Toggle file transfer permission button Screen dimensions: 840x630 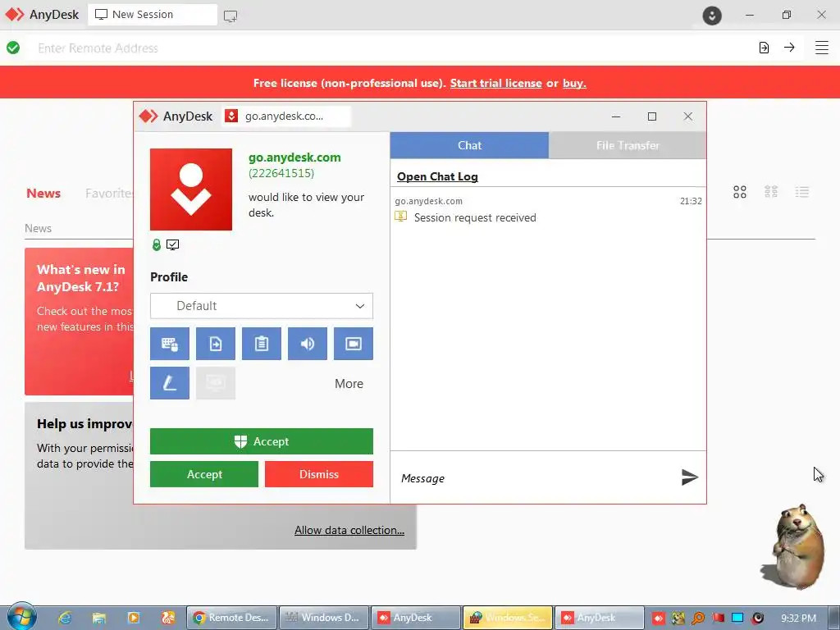point(216,344)
